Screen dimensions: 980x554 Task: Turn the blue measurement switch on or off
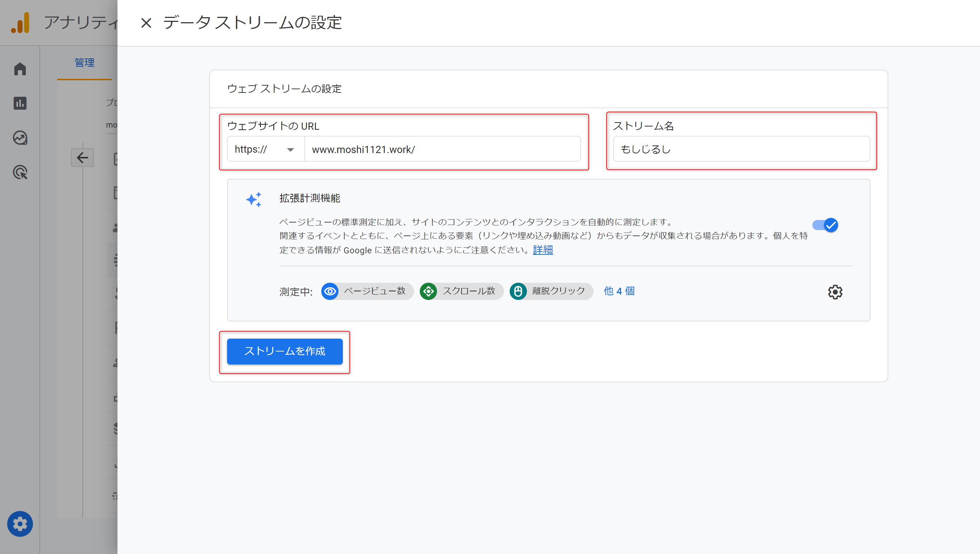(825, 225)
